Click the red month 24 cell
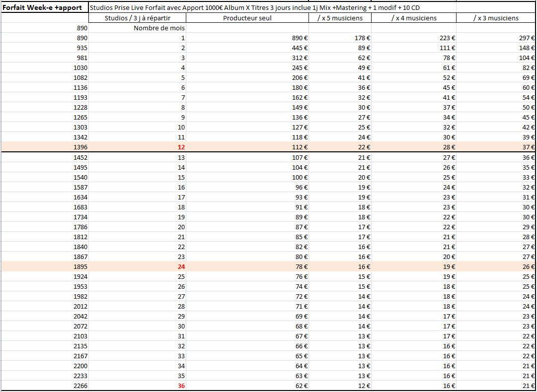 (x=181, y=267)
